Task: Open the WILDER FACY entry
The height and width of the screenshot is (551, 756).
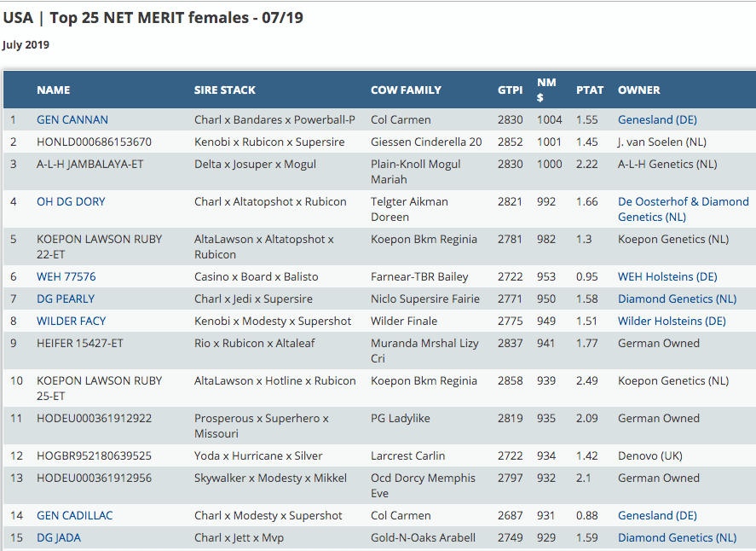Action: click(x=71, y=322)
